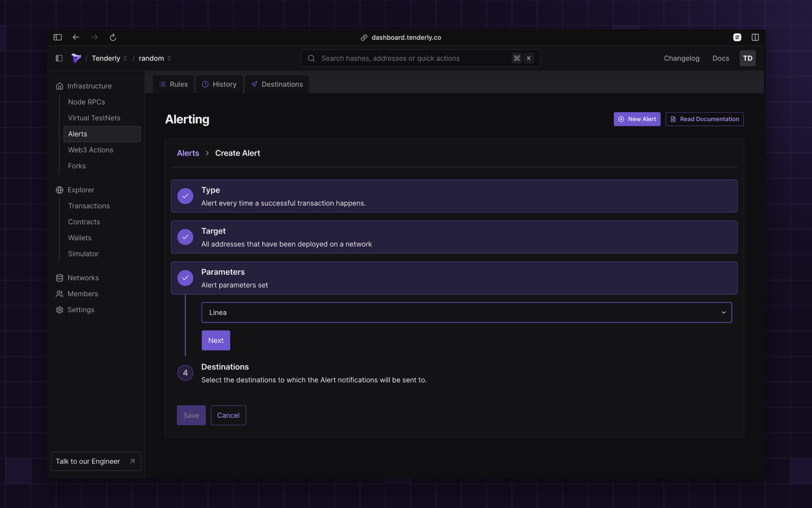
Task: Switch to the Destinations tab
Action: (277, 84)
